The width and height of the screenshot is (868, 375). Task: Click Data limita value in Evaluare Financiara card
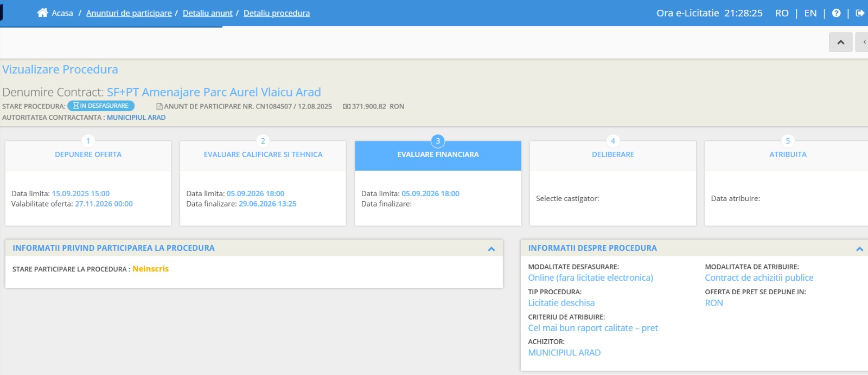coord(430,193)
